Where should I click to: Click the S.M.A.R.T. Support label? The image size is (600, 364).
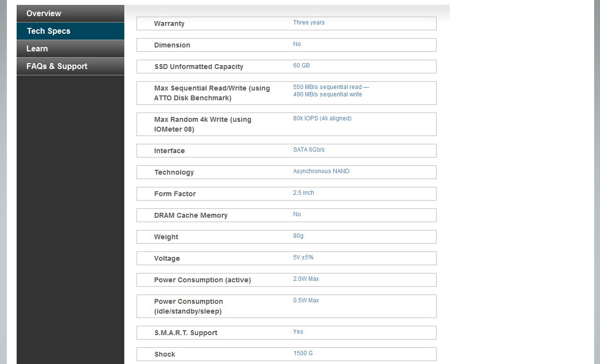[x=186, y=333]
